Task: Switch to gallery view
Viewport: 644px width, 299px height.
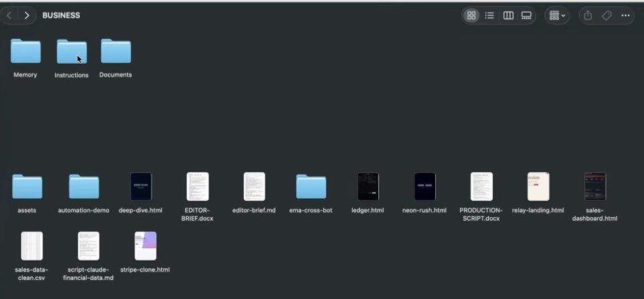Action: (526, 15)
